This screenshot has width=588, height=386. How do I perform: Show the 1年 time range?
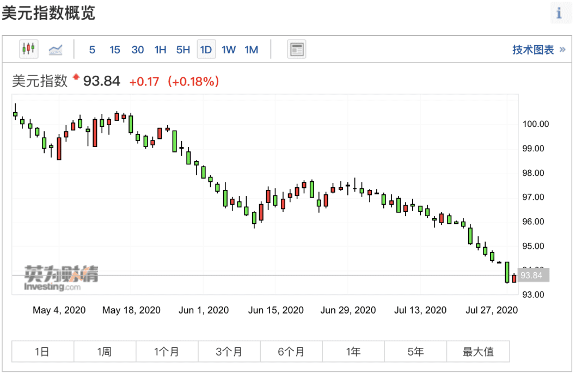pos(353,352)
